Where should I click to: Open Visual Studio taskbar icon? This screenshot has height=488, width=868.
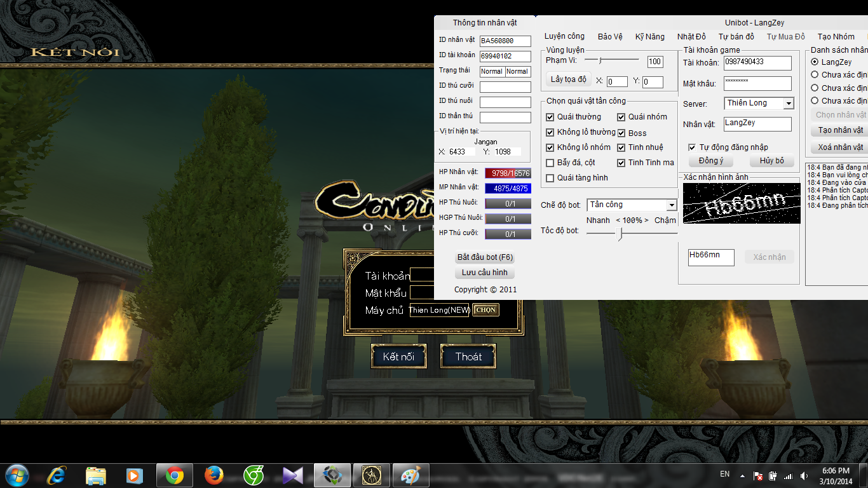coord(293,475)
